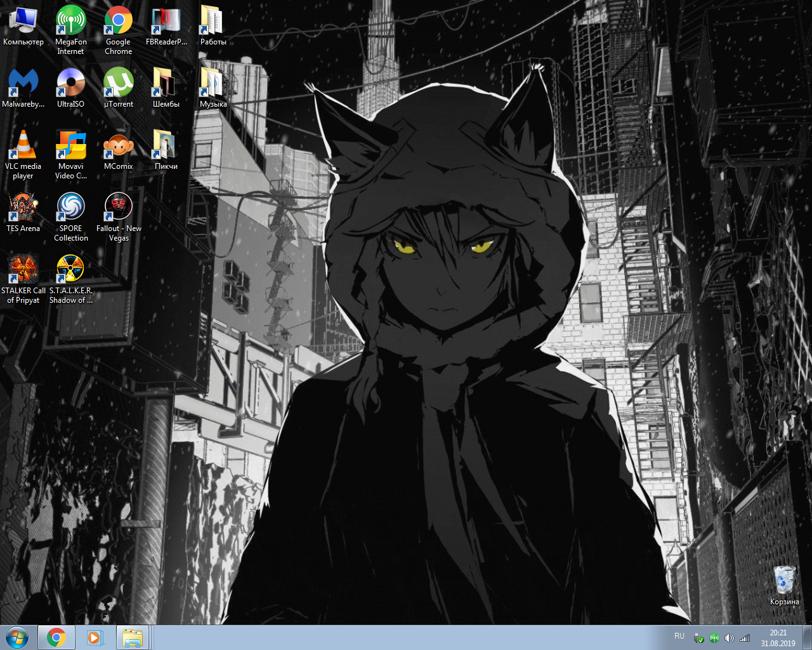Viewport: 812px width, 650px height.
Task: Open the volume speaker tray icon
Action: click(x=729, y=638)
